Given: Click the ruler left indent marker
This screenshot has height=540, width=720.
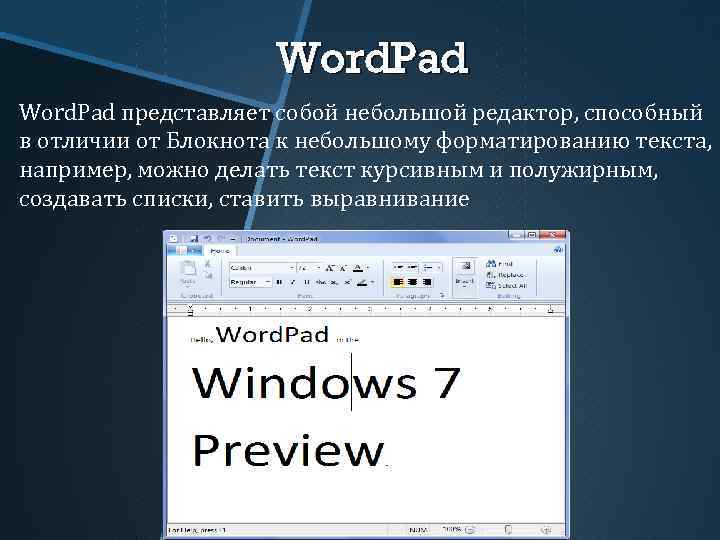Looking at the screenshot, I should (x=191, y=311).
